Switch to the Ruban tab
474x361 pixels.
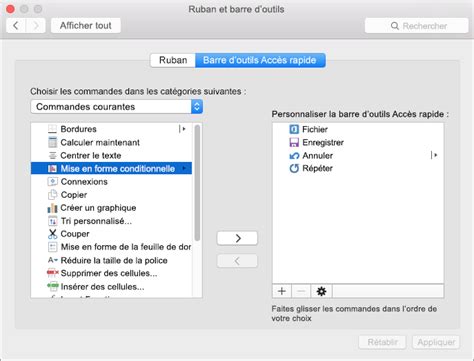coord(173,60)
